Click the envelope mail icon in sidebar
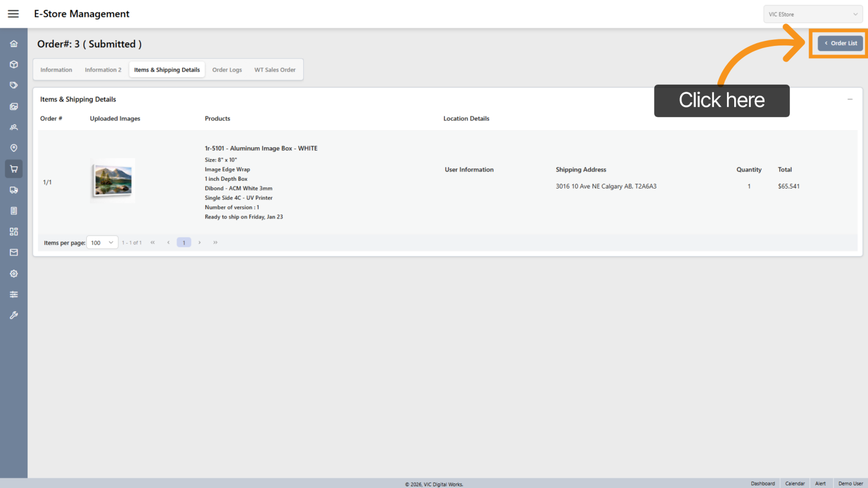The height and width of the screenshot is (488, 868). click(x=14, y=253)
